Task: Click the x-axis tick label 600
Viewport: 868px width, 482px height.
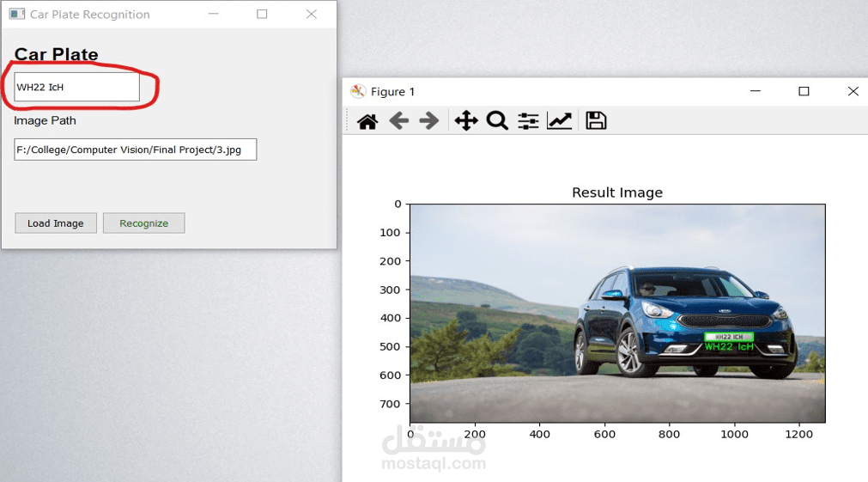Action: (x=604, y=435)
